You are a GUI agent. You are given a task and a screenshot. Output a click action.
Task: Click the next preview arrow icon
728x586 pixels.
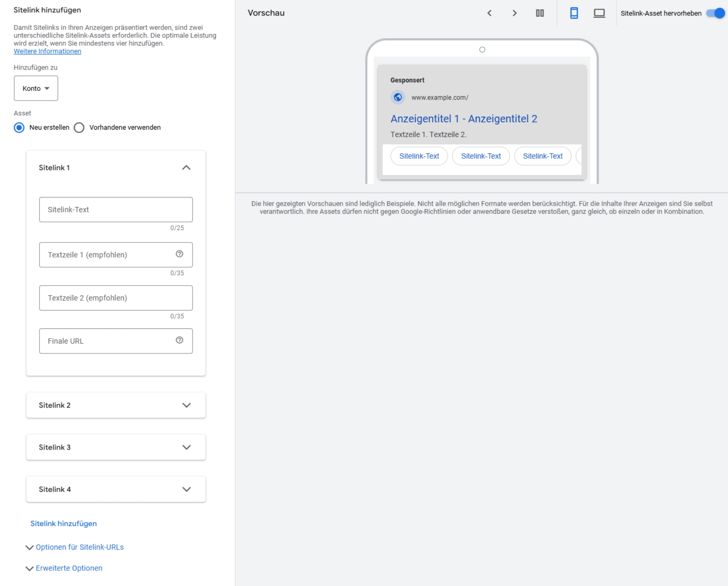(514, 13)
